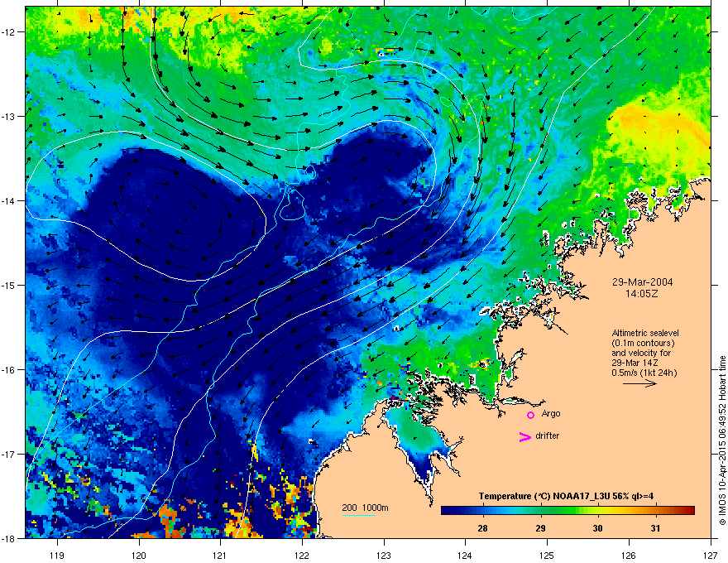This screenshot has height=563, width=728.
Task: Click latitude axis label "-17"
Action: pyautogui.click(x=8, y=454)
